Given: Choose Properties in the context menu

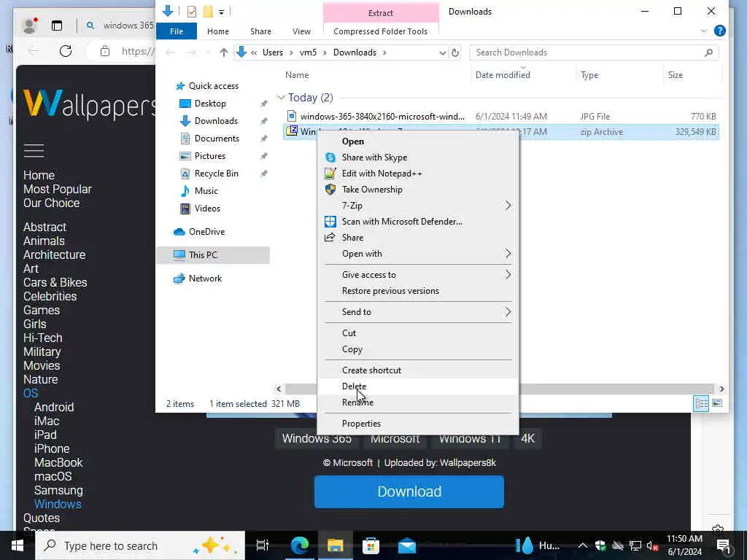Looking at the screenshot, I should point(418,424).
